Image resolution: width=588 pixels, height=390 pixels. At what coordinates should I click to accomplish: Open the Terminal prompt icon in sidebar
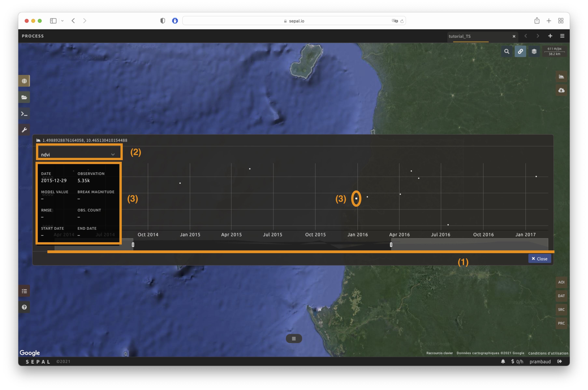click(x=24, y=114)
